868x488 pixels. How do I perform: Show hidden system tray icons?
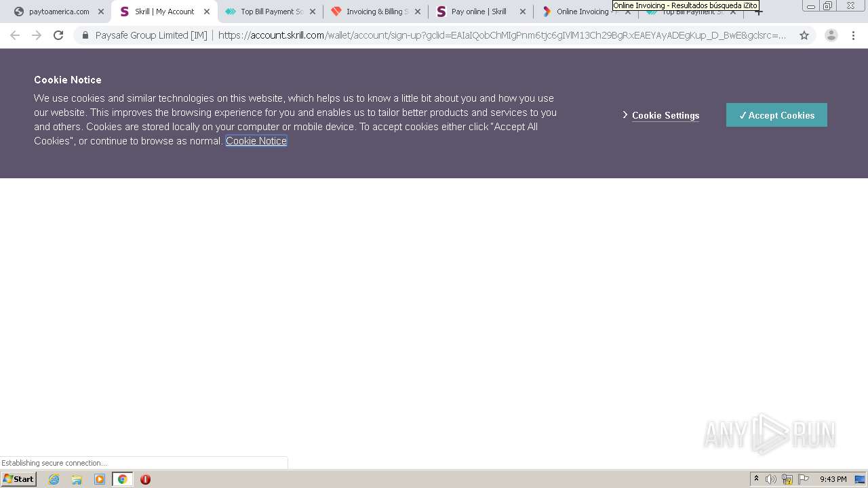pos(756,479)
